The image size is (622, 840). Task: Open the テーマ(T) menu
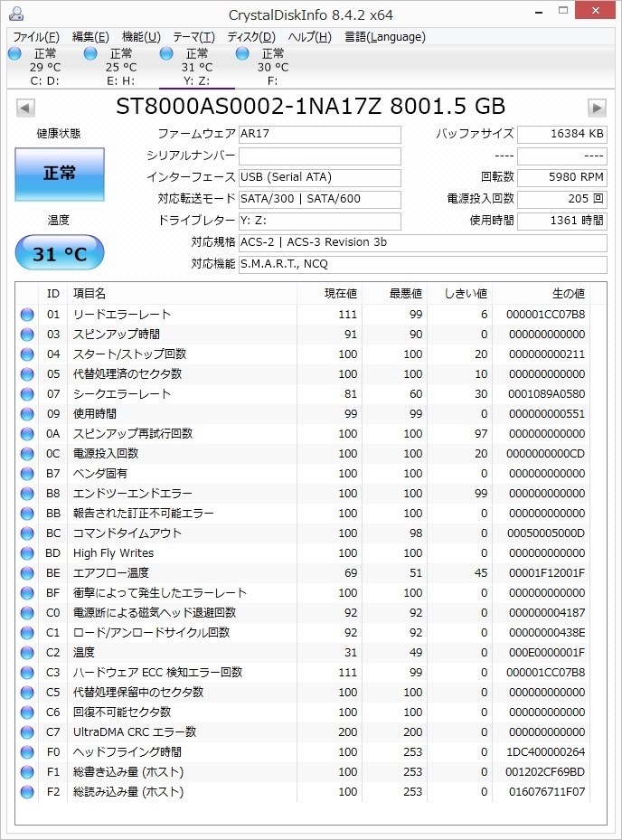[x=194, y=37]
